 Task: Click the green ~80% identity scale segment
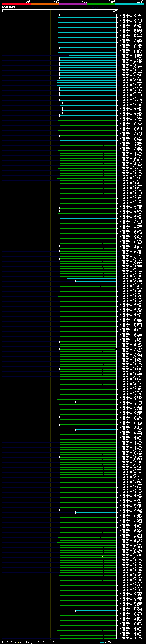(101, 4)
